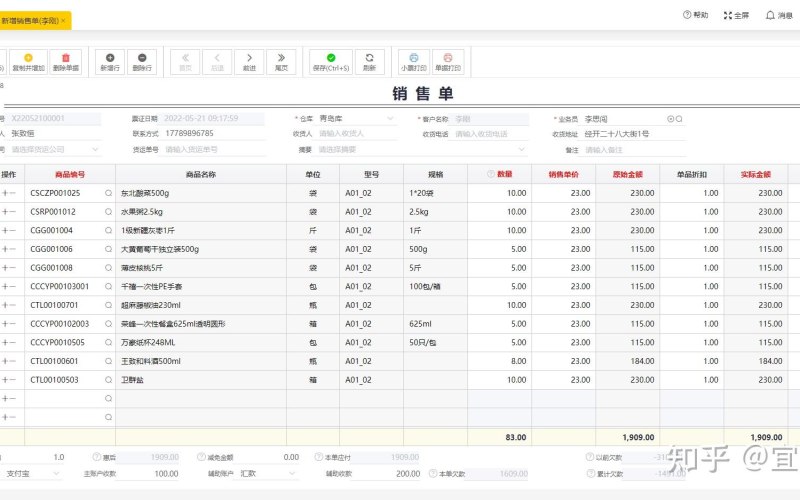This screenshot has height=500, width=800.
Task: Add a row with the 新增行 button
Action: (x=110, y=62)
